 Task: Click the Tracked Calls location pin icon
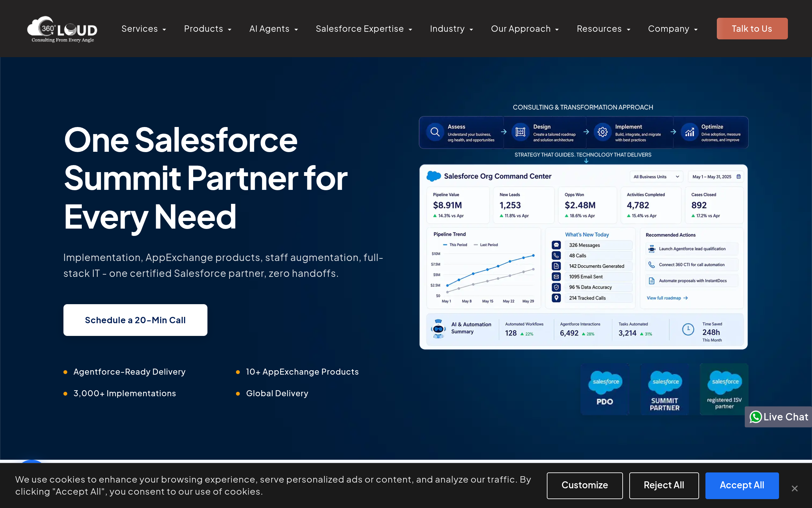click(556, 298)
